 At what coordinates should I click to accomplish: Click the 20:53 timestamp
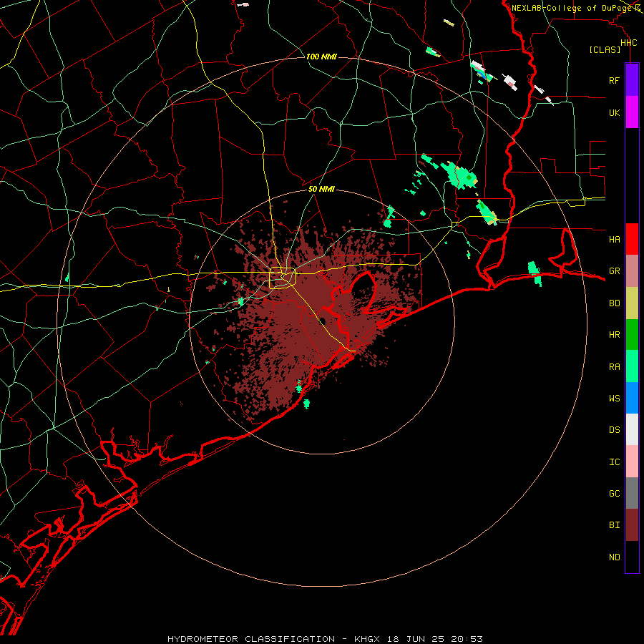pyautogui.click(x=467, y=639)
